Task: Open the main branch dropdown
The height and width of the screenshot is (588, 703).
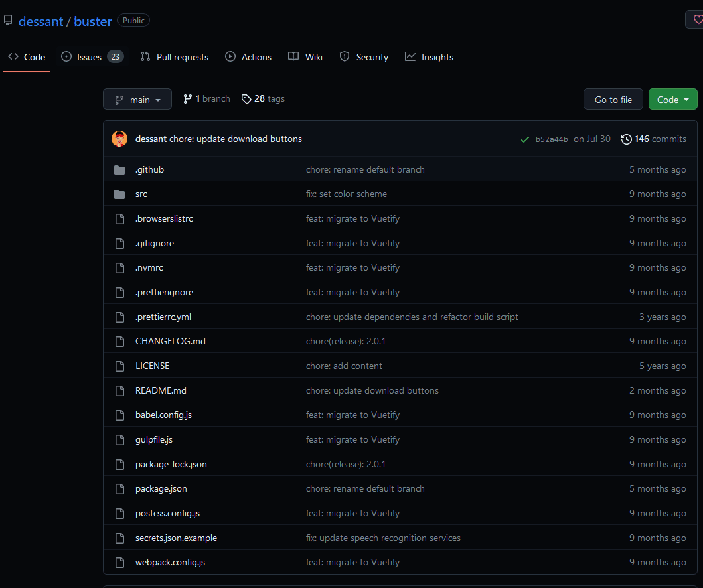Action: [x=137, y=100]
